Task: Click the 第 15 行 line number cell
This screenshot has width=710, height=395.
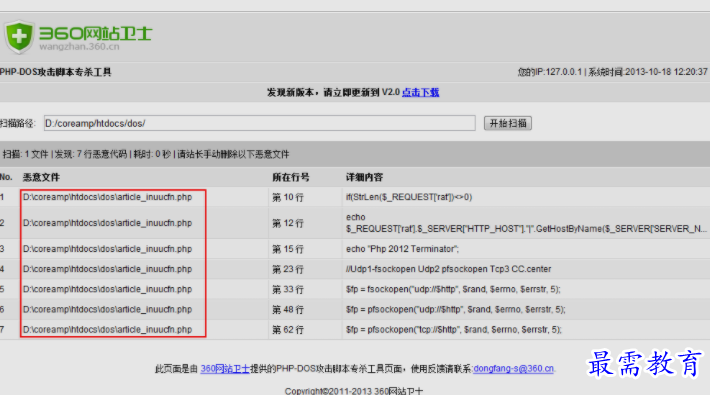Action: (x=288, y=249)
